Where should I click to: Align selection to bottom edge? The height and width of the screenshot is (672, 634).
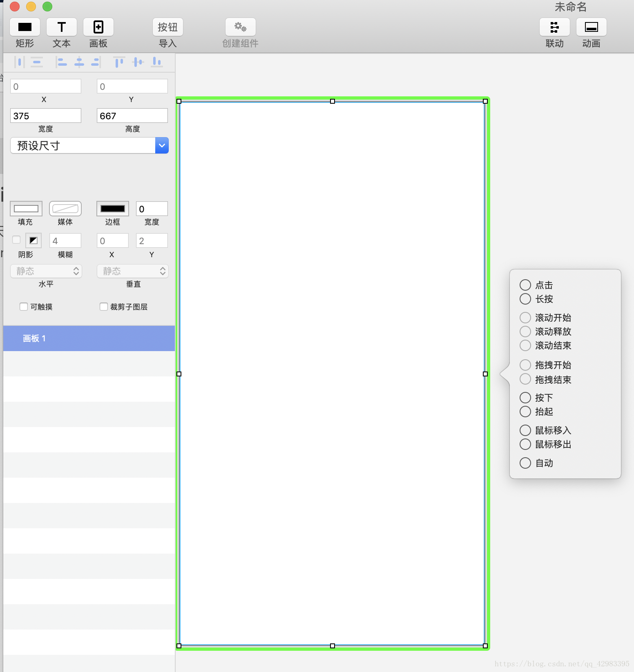pos(157,62)
